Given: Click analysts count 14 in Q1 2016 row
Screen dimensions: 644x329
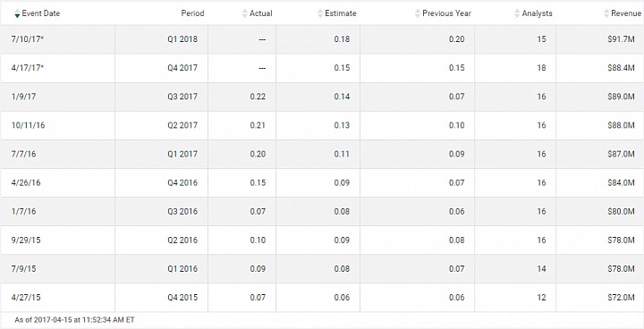Looking at the screenshot, I should pos(541,269).
